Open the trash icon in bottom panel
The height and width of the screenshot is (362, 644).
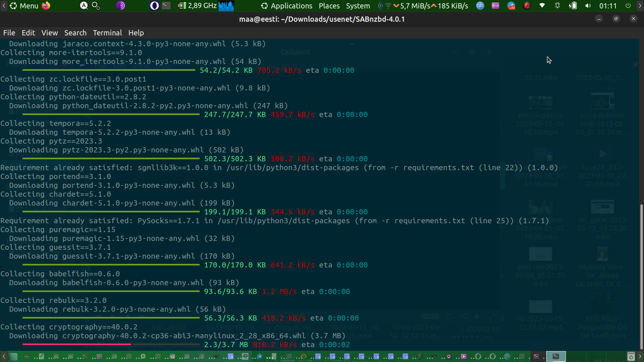(x=631, y=356)
